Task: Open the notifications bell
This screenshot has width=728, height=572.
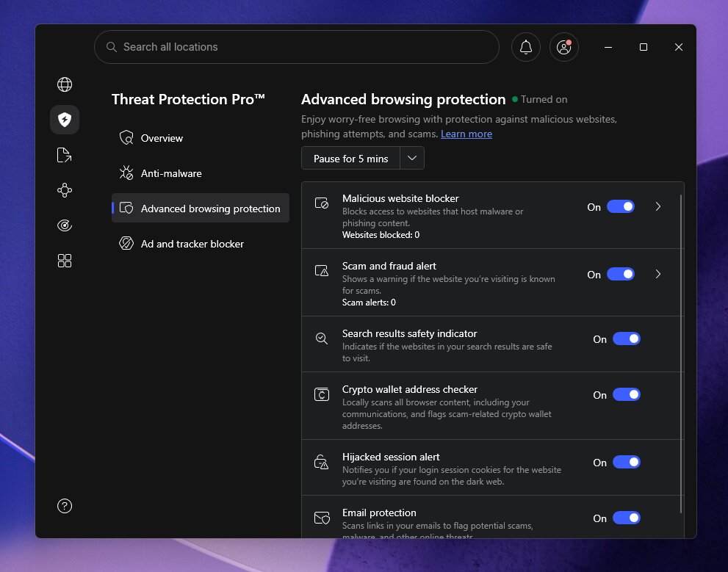Action: pos(526,47)
